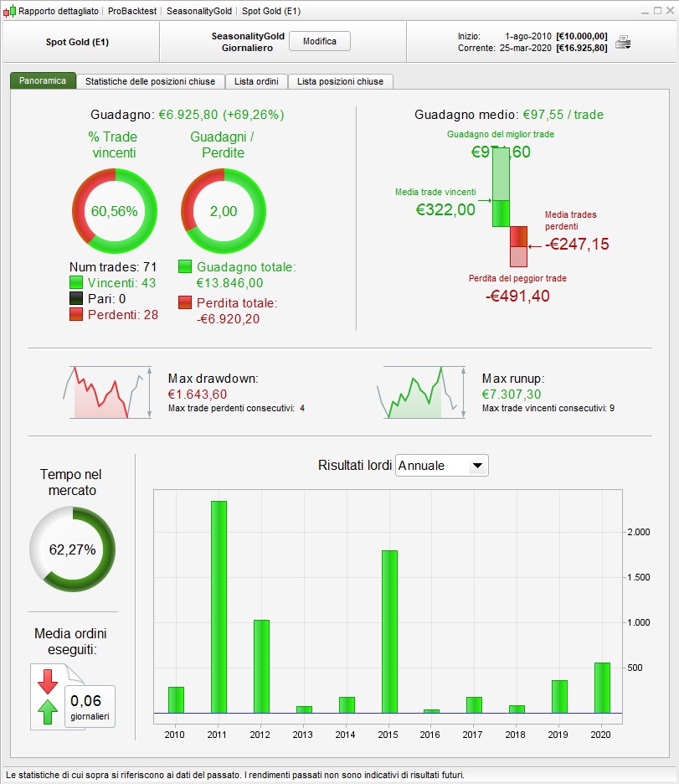Select the Panoramica tab

point(43,80)
